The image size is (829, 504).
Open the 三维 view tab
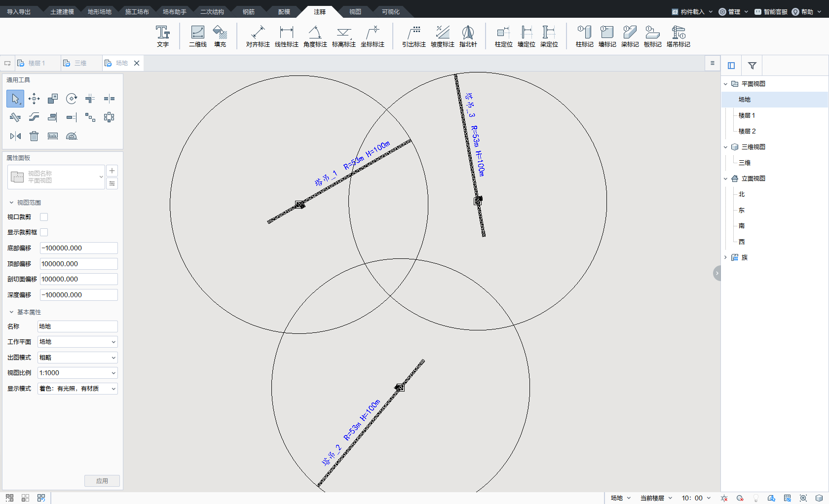80,63
